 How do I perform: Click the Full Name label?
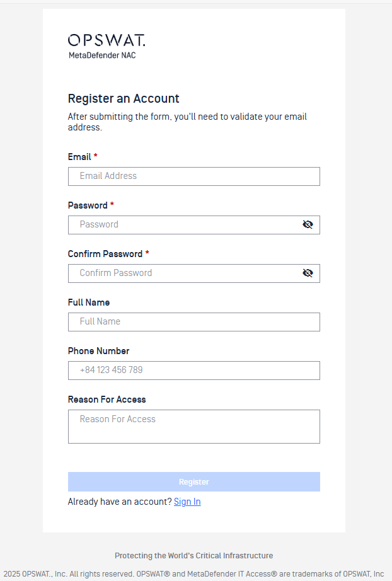[x=89, y=302]
